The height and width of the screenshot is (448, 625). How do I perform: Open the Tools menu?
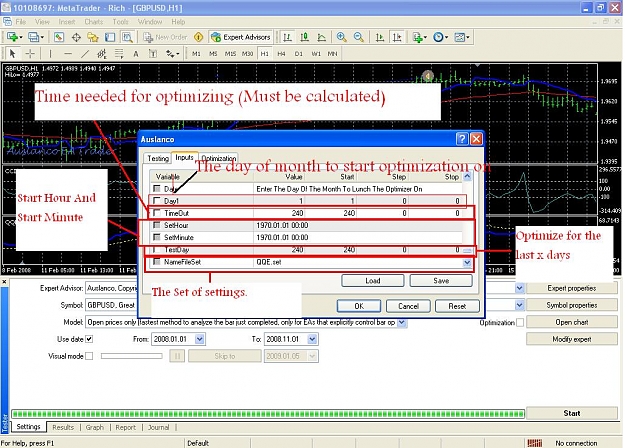tap(120, 22)
